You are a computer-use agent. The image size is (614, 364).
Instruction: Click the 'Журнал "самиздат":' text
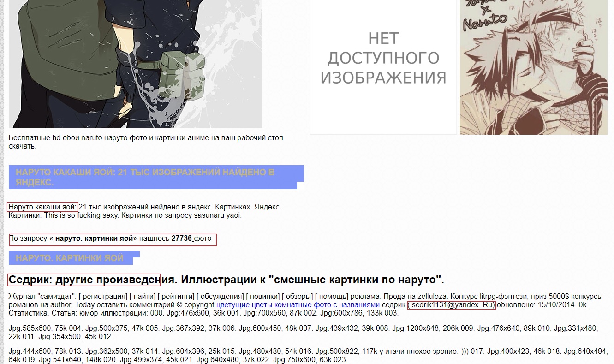point(42,296)
